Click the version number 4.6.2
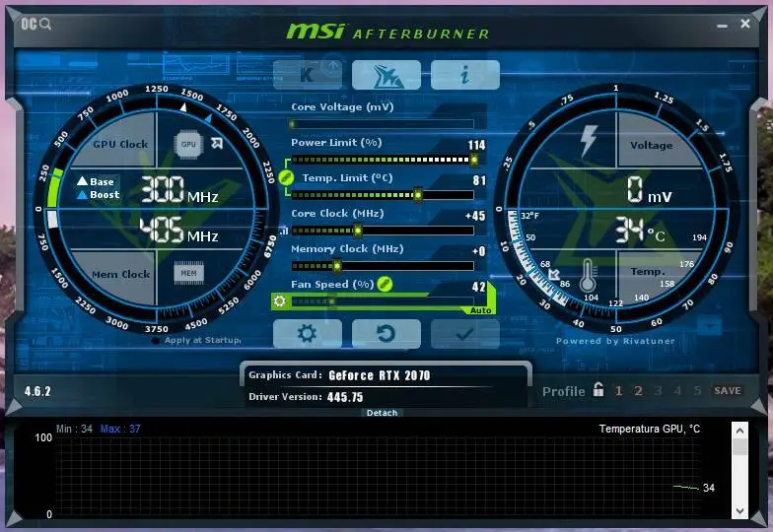Image resolution: width=773 pixels, height=532 pixels. 37,391
